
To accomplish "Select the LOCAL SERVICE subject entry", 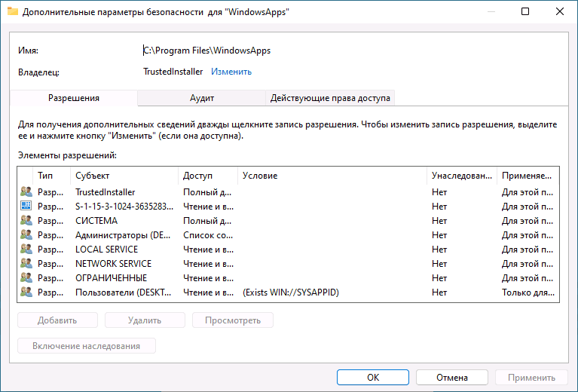I will [x=106, y=250].
